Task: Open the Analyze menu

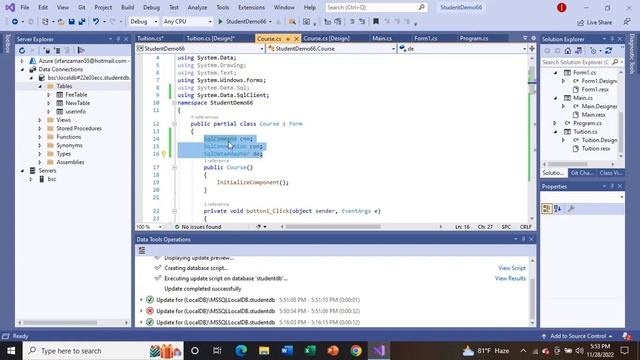Action: click(197, 7)
